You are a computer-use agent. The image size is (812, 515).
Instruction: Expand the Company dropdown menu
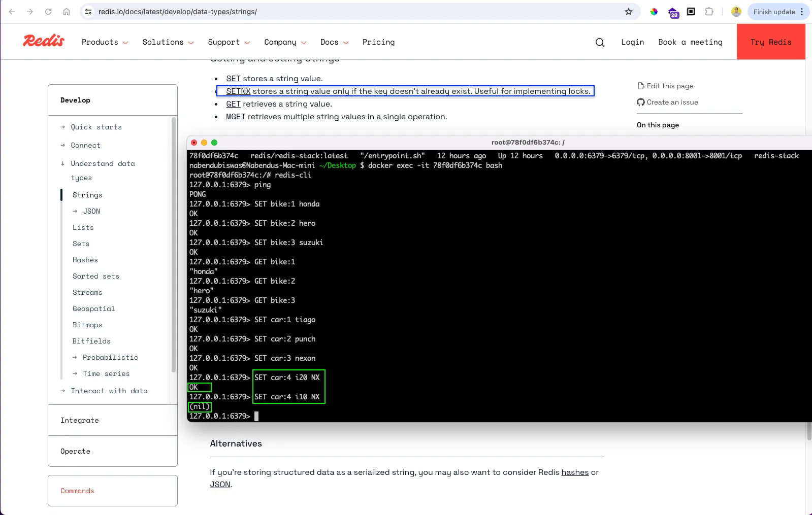click(285, 42)
